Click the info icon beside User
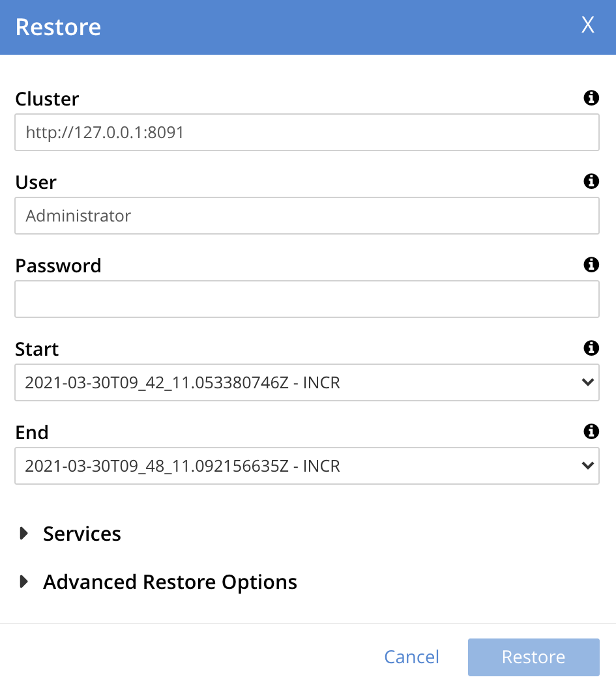 (x=591, y=182)
